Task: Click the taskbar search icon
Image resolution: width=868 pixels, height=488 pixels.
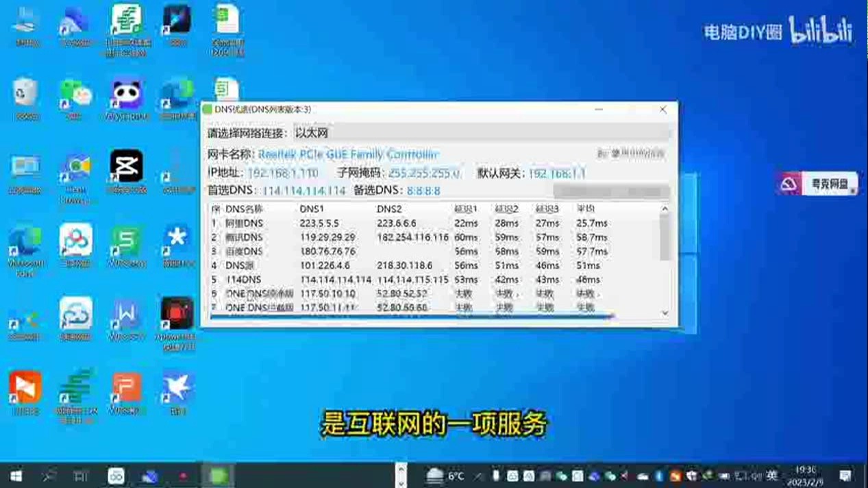Action: pyautogui.click(x=49, y=475)
